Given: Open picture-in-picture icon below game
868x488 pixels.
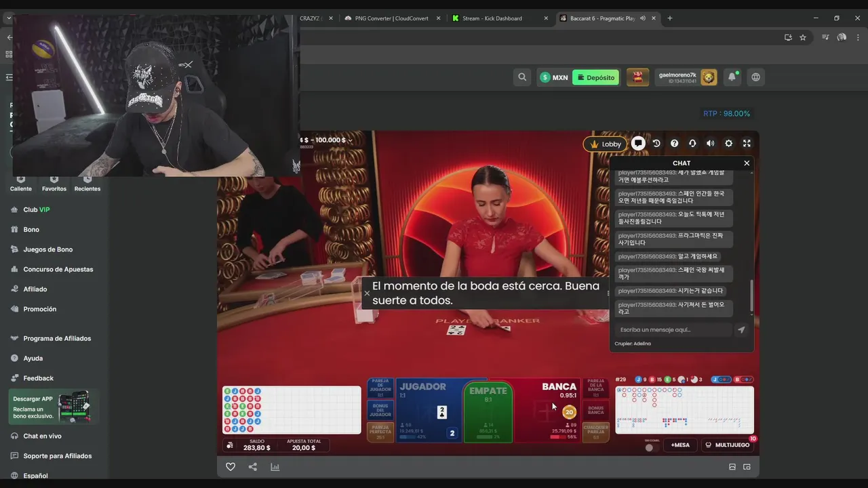Looking at the screenshot, I should pos(747,467).
